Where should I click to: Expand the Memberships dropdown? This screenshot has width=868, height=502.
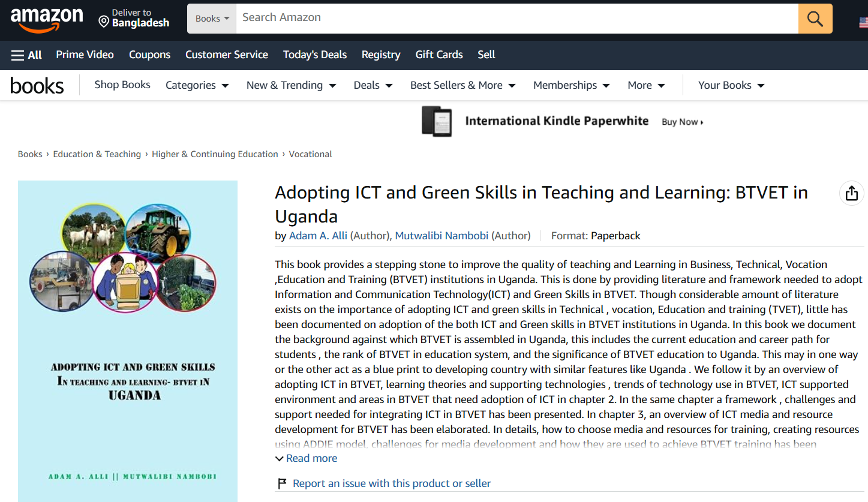click(x=572, y=85)
